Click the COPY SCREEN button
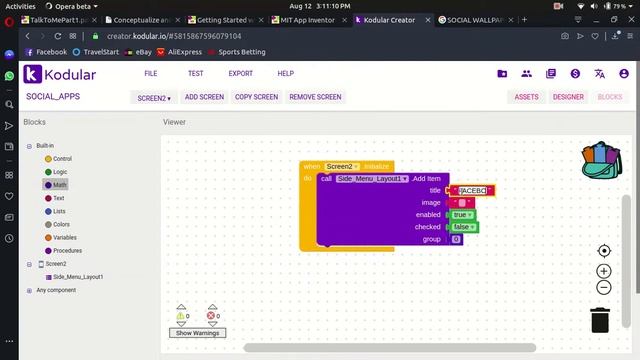The image size is (640, 360). click(256, 97)
